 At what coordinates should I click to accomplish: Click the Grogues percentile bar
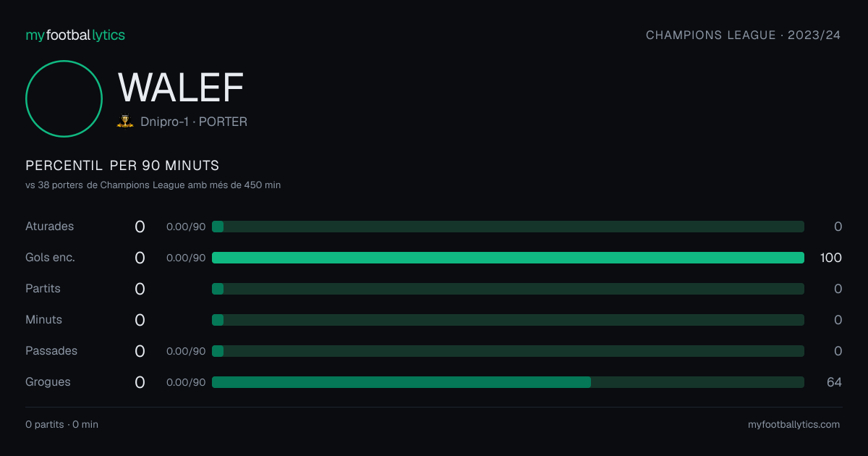tap(508, 382)
